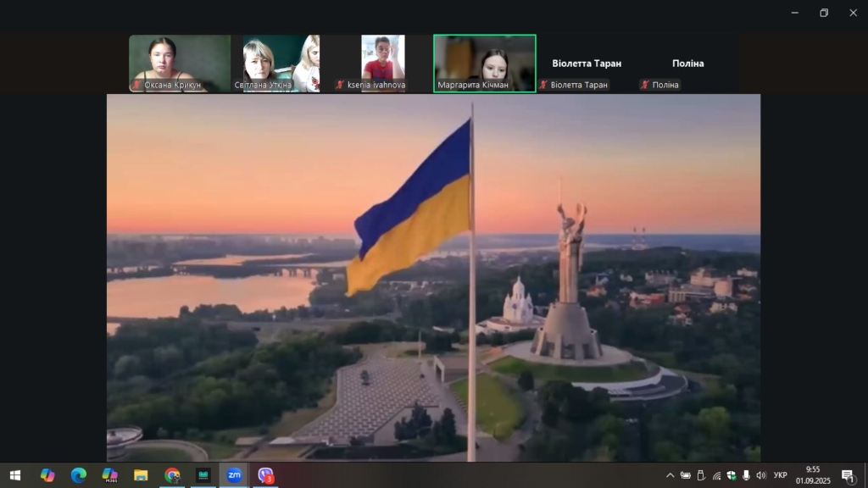
Task: Switch the УКР input language
Action: [781, 475]
